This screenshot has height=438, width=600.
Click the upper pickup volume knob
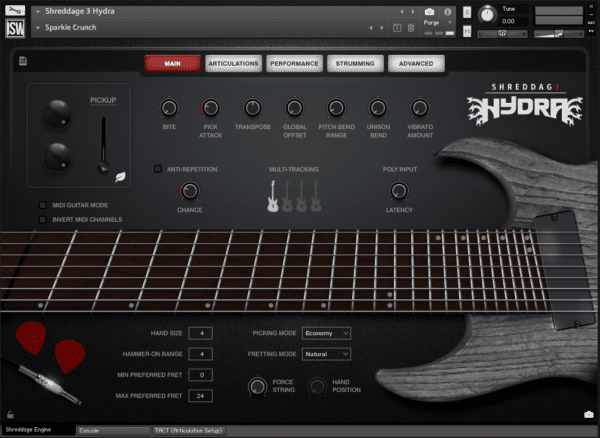57,114
